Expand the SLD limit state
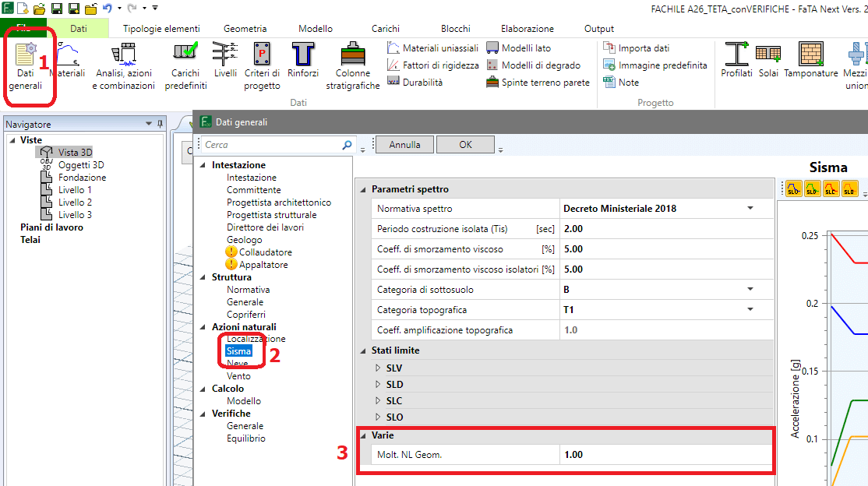Screen dimensions: 868x486 [378, 384]
